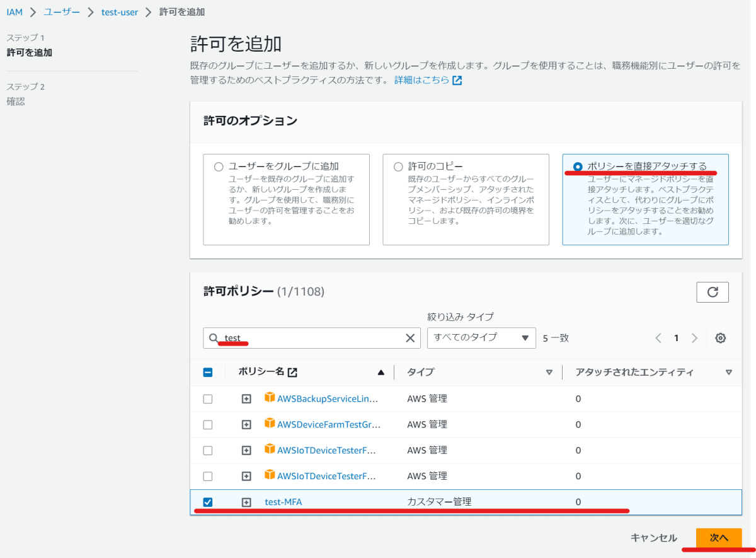
Task: Select ユーザーをグループに追加 radio option
Action: pyautogui.click(x=219, y=166)
